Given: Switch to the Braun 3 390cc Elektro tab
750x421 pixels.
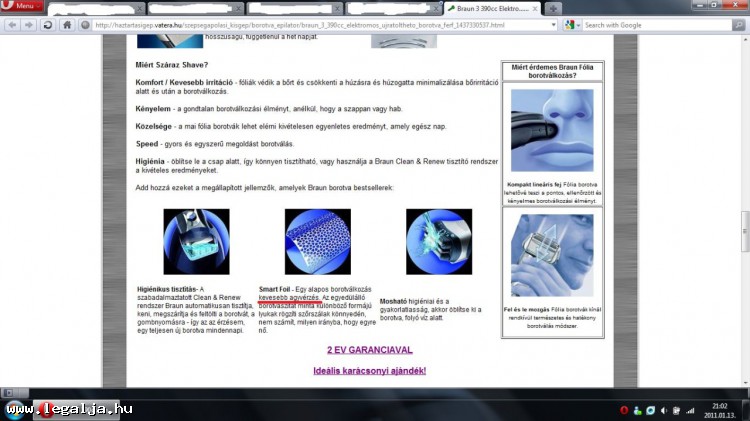Looking at the screenshot, I should [490, 8].
